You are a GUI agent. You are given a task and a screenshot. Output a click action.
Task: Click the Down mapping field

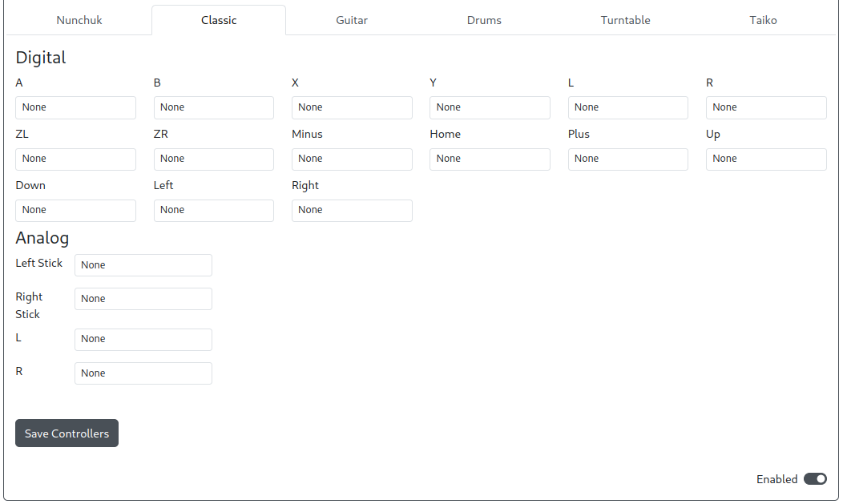pos(76,211)
